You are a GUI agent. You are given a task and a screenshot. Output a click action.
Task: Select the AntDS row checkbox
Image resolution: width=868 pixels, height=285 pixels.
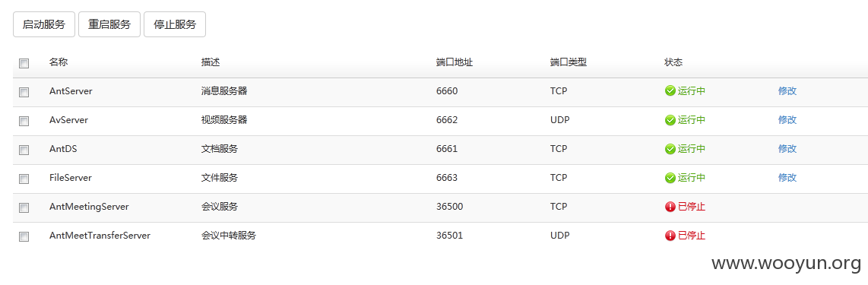(24, 150)
